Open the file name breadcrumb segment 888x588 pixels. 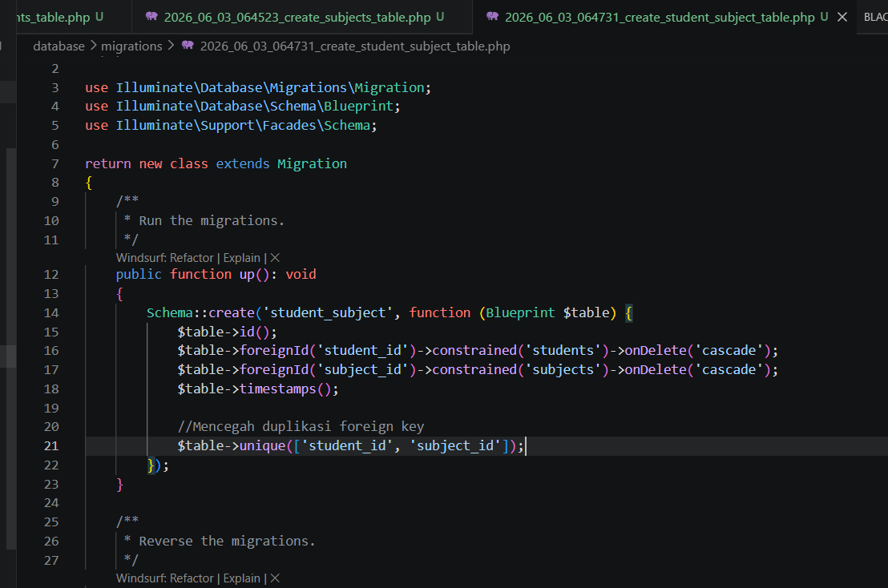pos(354,46)
